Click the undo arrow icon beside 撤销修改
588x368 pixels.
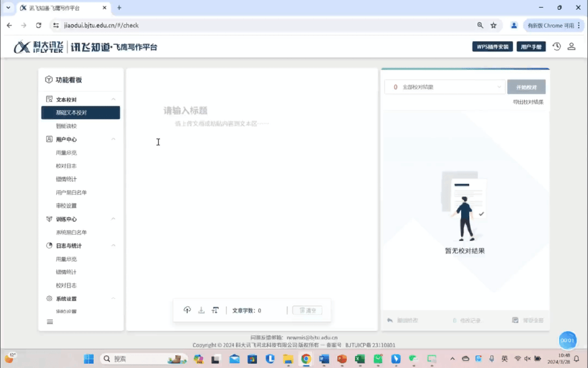[390, 321]
